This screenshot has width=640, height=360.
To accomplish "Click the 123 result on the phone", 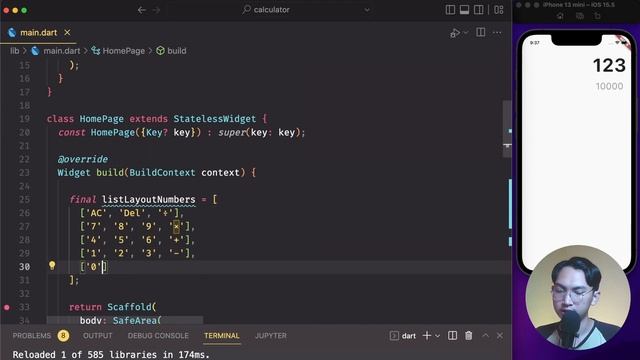I will click(609, 66).
